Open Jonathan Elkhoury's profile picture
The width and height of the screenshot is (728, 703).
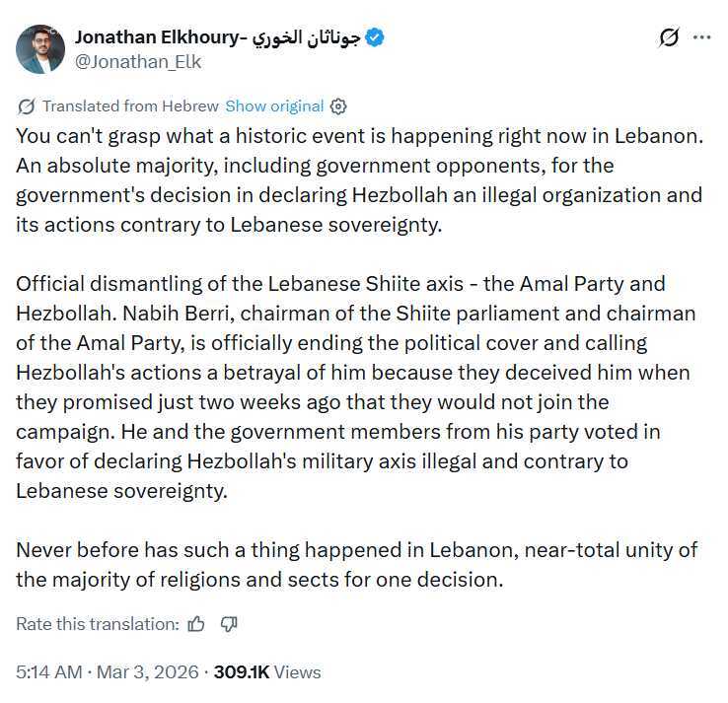40,49
